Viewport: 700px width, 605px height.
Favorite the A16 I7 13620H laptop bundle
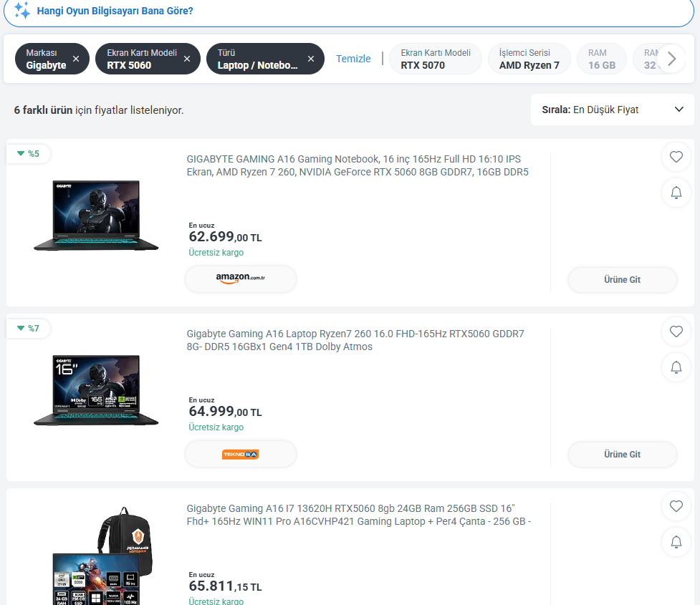(x=676, y=506)
